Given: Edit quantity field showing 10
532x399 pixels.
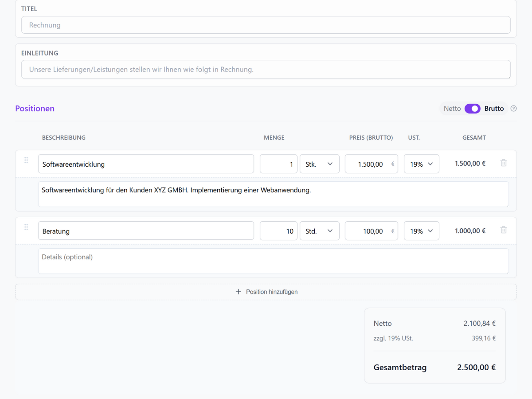Looking at the screenshot, I should (x=278, y=231).
